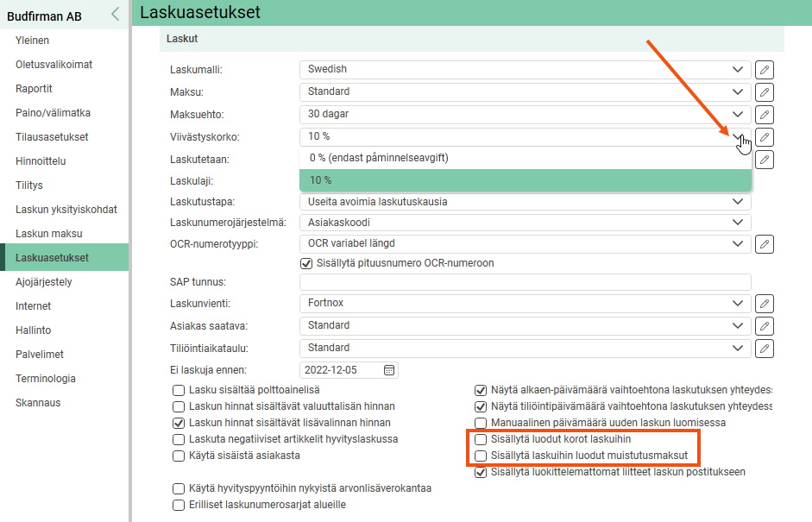Click edit pencil beside Maksu field
812x522 pixels.
coord(764,91)
